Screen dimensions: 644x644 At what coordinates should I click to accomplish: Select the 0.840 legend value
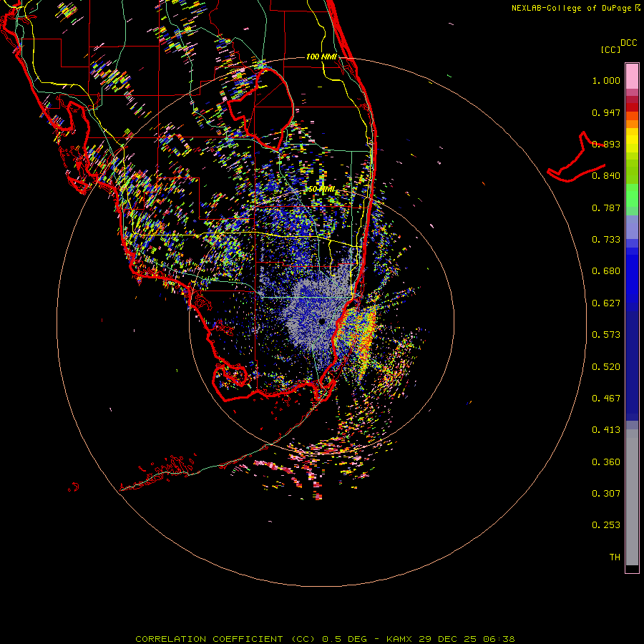pyautogui.click(x=606, y=176)
